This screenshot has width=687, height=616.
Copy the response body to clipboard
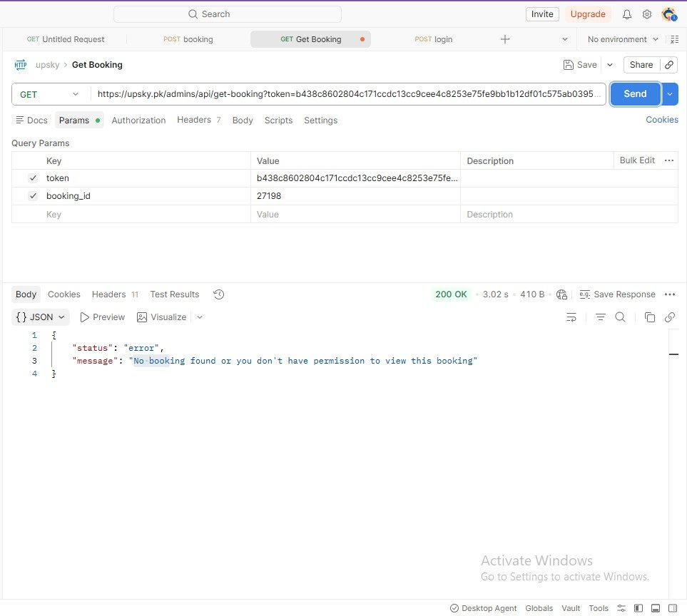tap(650, 317)
